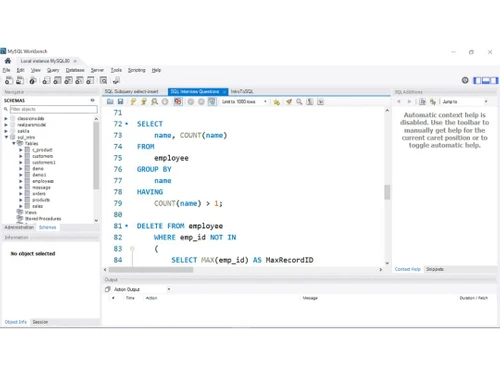Toggle word wrap icon in editor toolbar
This screenshot has height=375, width=500.
[320, 102]
